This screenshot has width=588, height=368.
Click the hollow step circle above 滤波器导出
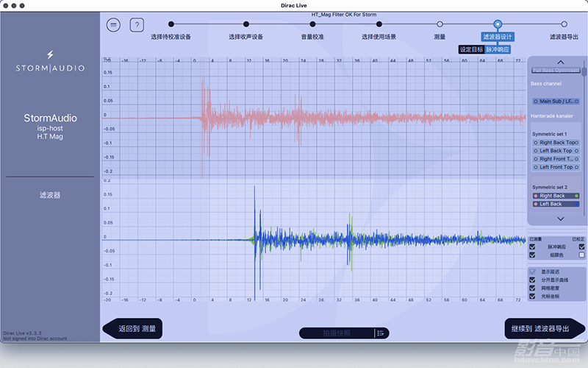(564, 24)
